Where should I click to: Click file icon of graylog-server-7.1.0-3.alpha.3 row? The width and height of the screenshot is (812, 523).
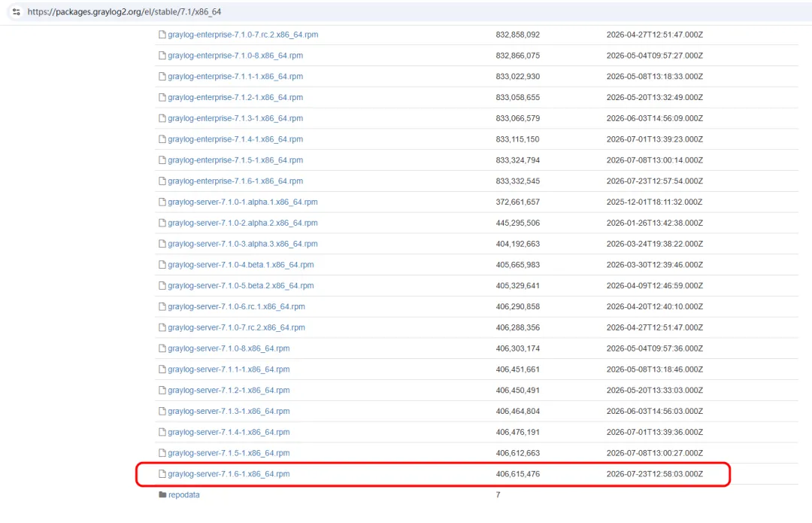click(162, 244)
